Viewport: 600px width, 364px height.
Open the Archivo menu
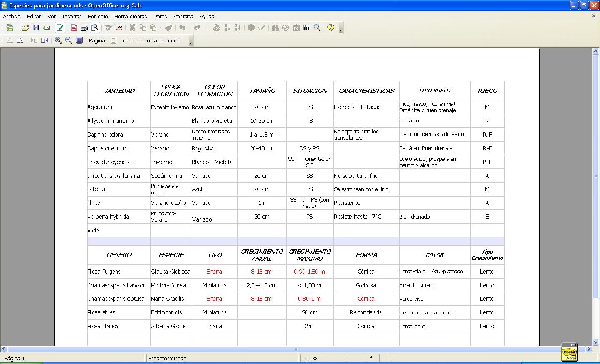[12, 16]
